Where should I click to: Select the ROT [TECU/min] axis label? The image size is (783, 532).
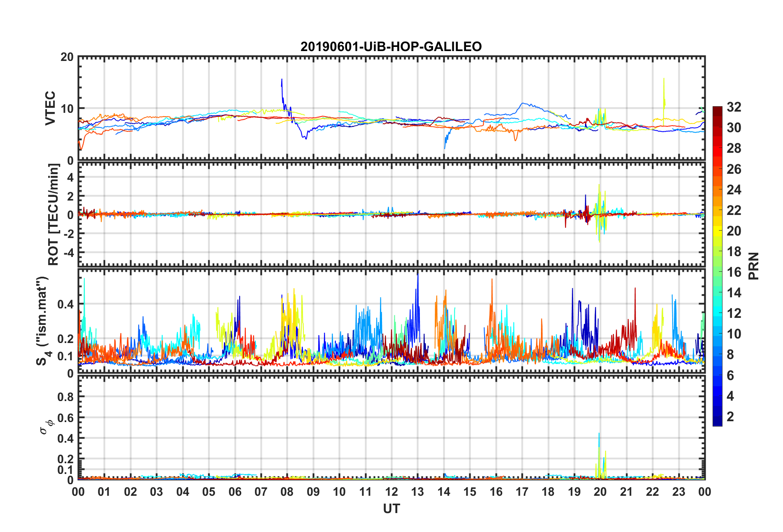coord(54,215)
